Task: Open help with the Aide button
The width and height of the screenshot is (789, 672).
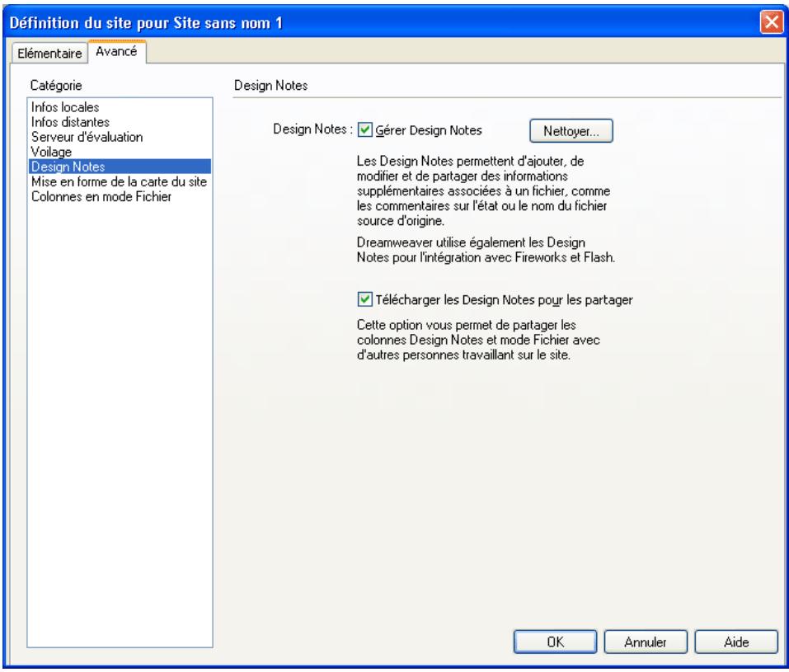Action: pos(736,641)
